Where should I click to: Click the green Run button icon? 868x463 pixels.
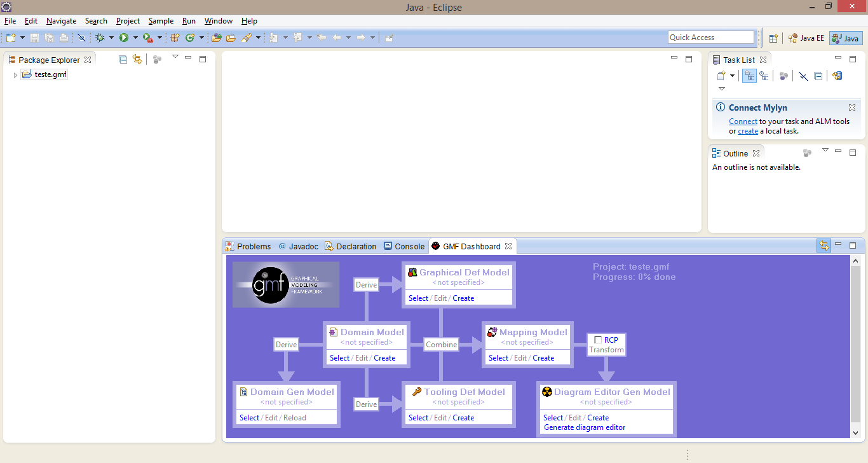point(124,38)
